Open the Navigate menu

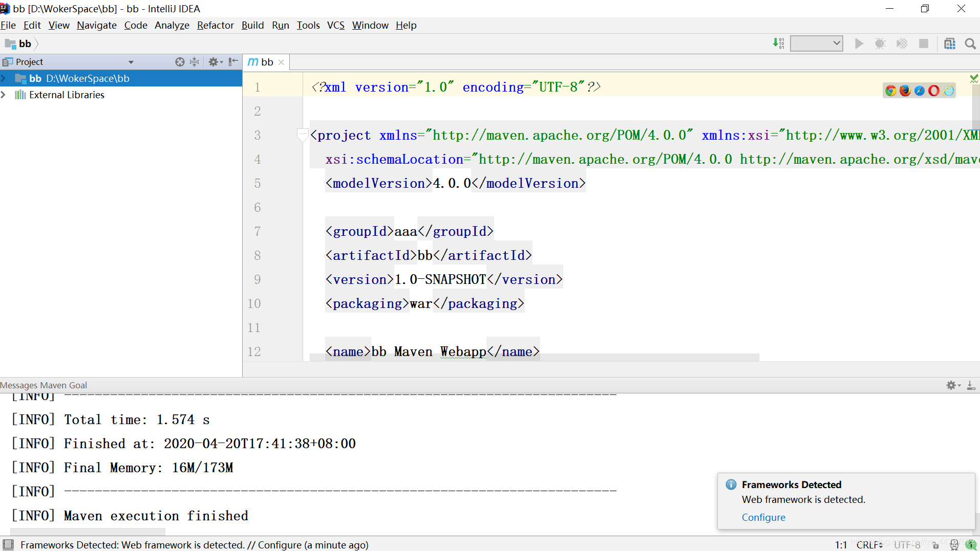(x=97, y=25)
